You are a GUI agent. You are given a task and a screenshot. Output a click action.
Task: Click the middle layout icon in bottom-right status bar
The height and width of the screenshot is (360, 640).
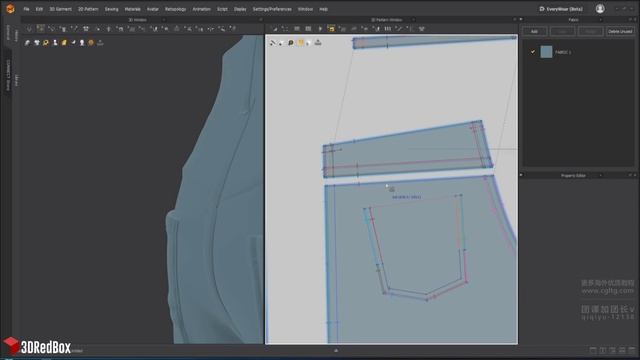click(612, 351)
